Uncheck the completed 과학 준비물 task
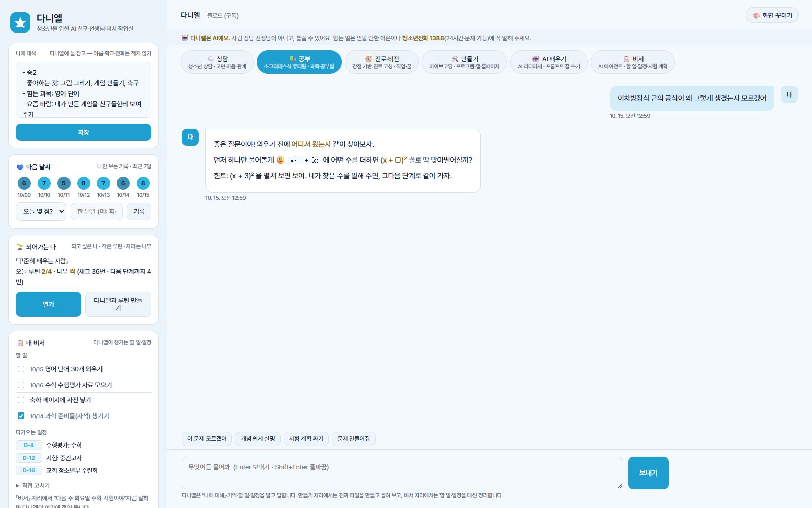The width and height of the screenshot is (812, 508). [21, 416]
